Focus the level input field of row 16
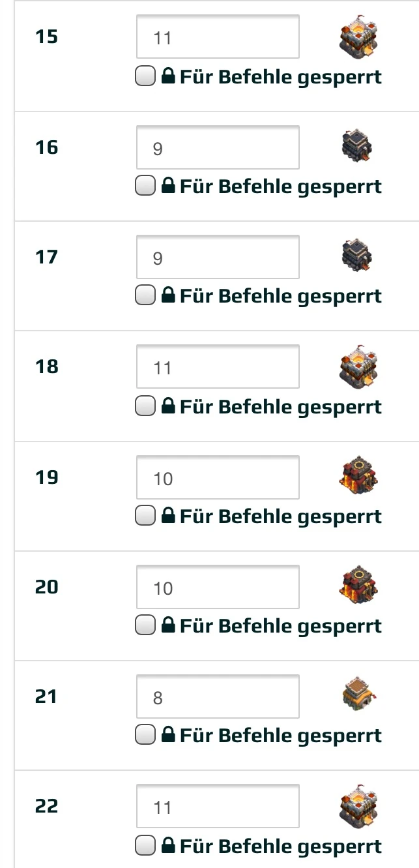This screenshot has width=419, height=868. [x=218, y=148]
